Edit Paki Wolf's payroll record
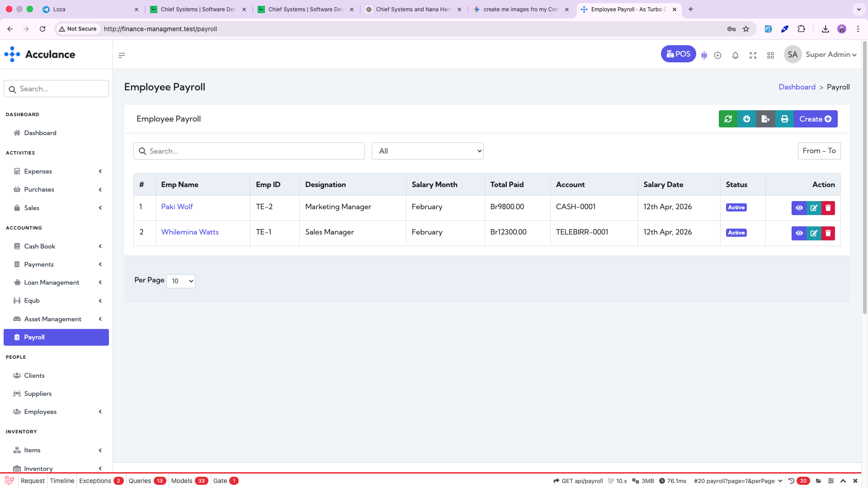This screenshot has height=488, width=868. pyautogui.click(x=814, y=208)
